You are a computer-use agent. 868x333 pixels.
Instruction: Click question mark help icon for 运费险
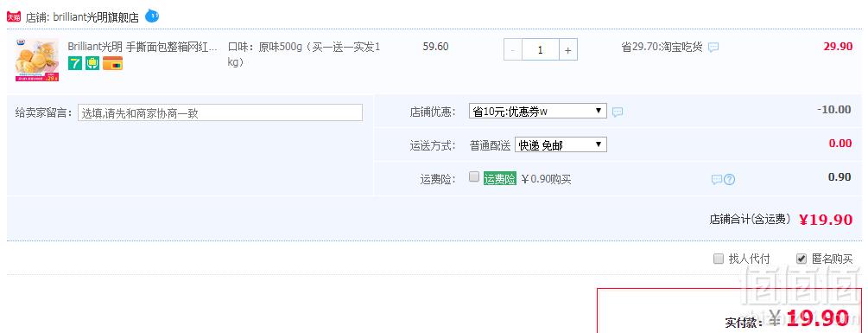coord(730,180)
